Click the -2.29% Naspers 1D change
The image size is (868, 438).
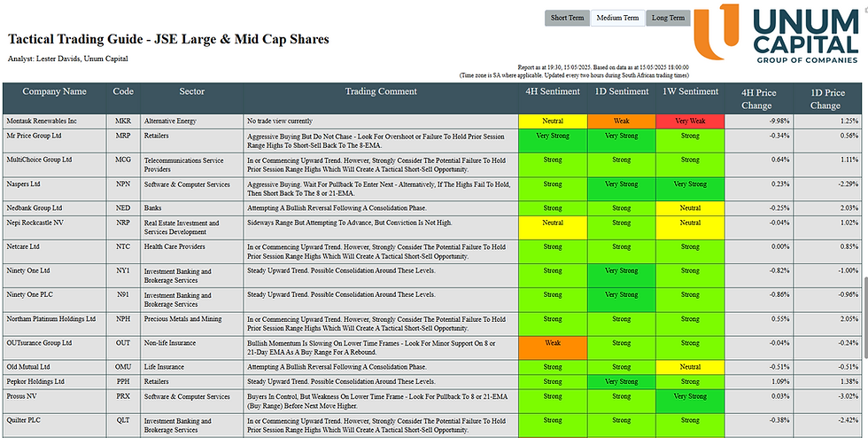pos(847,184)
